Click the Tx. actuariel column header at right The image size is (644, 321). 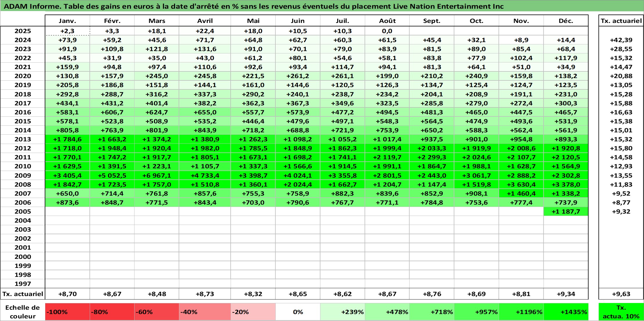[x=621, y=21]
